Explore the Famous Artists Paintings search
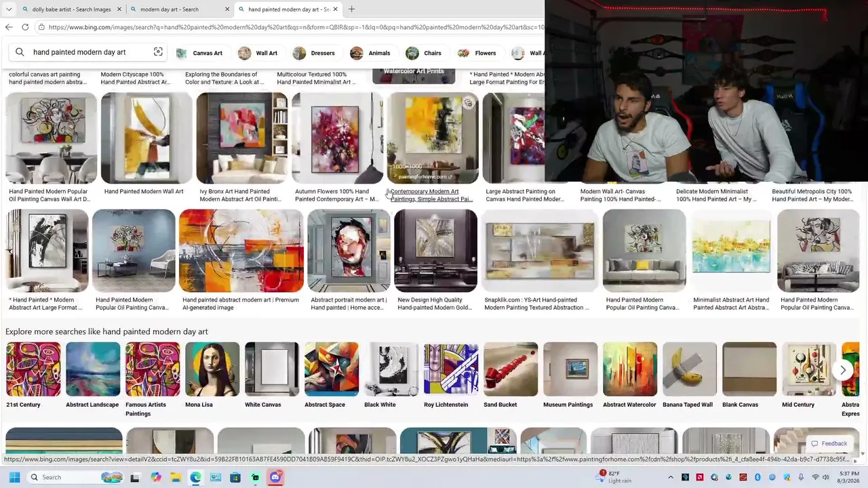This screenshot has width=868, height=488. [153, 380]
